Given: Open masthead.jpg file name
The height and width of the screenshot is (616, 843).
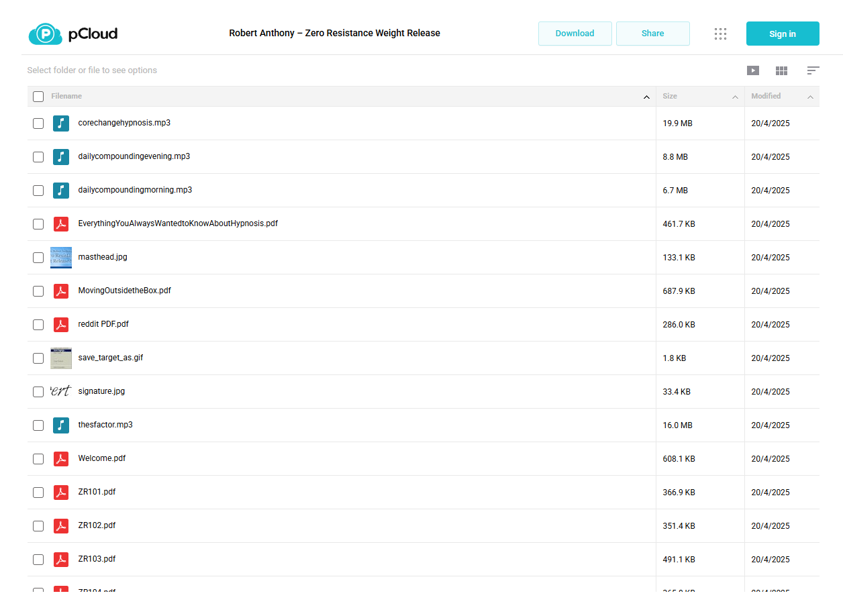Looking at the screenshot, I should [103, 257].
